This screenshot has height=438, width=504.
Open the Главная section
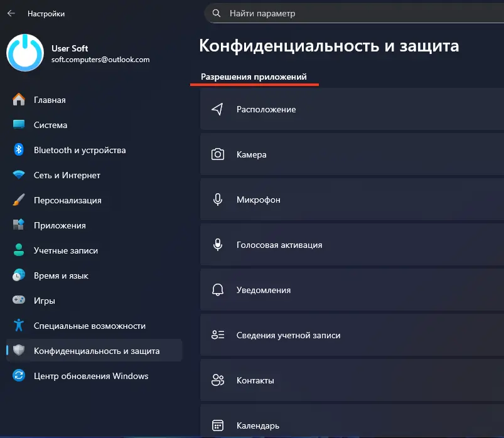tap(50, 100)
